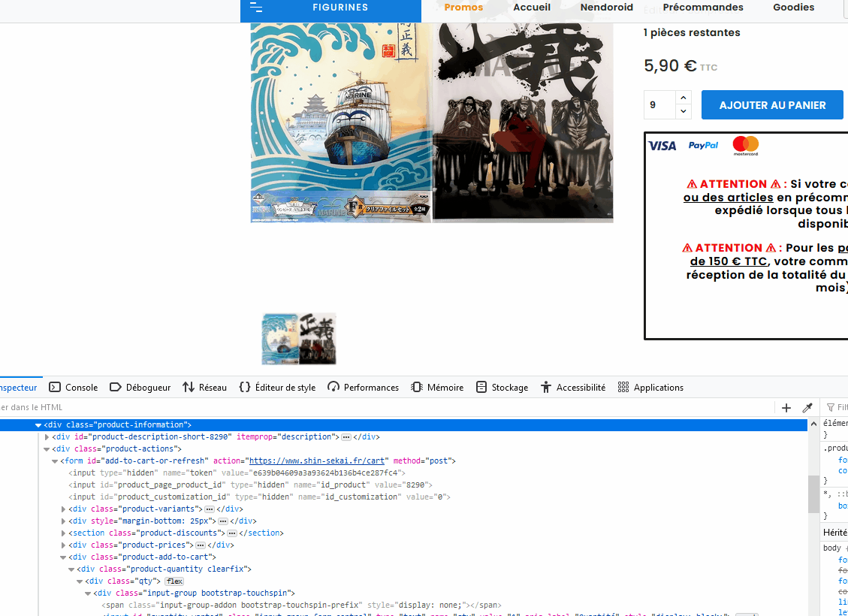Toggle the flex badge on the qty div
The image size is (848, 616).
174,581
